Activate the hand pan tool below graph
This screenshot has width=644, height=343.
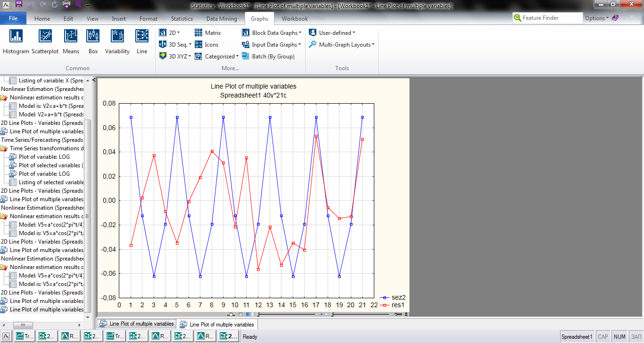coord(231,314)
